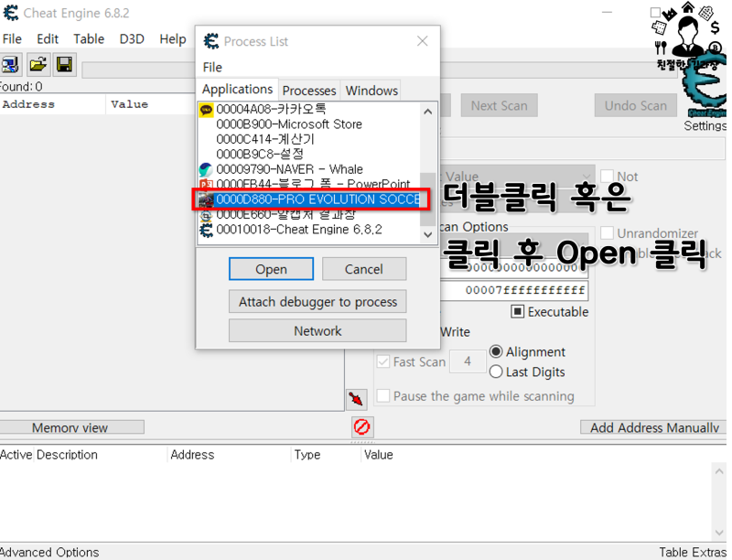This screenshot has width=732, height=560.
Task: Select the PRO EVOLUTION SOCCER process
Action: [x=308, y=199]
